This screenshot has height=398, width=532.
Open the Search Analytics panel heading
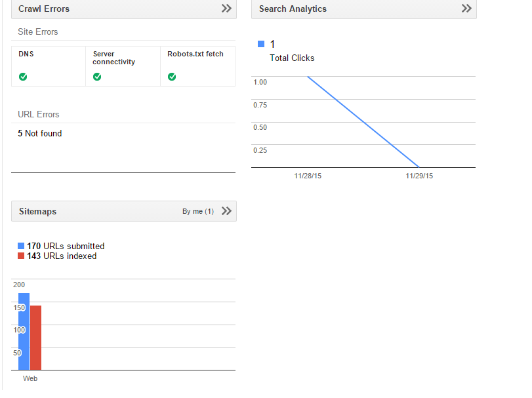(293, 9)
